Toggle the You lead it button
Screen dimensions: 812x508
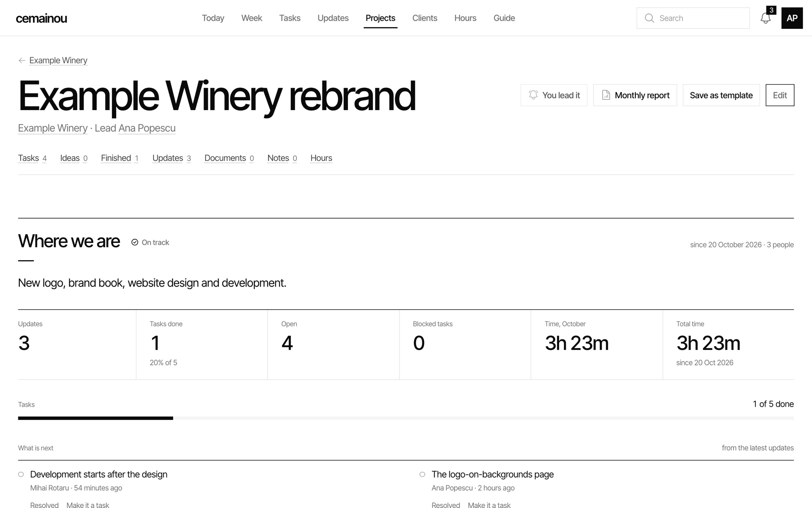pos(554,95)
